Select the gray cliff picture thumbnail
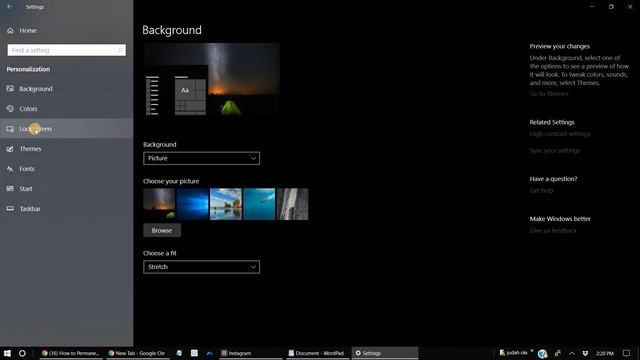Screen dimensions: 640x360 point(293,204)
